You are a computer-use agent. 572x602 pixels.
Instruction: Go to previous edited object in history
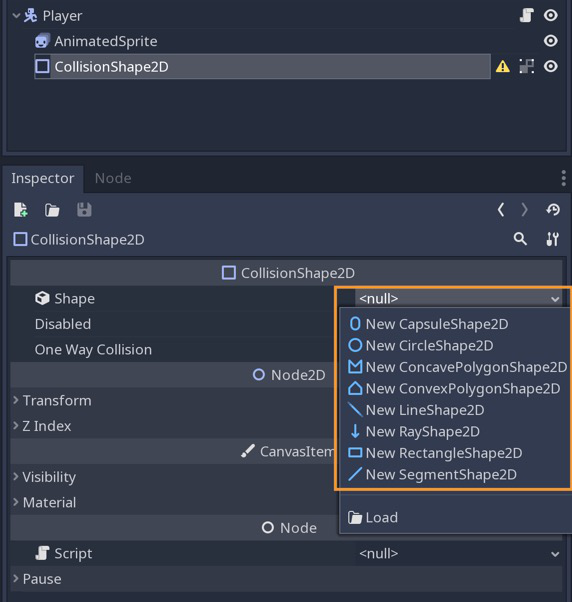click(x=501, y=210)
